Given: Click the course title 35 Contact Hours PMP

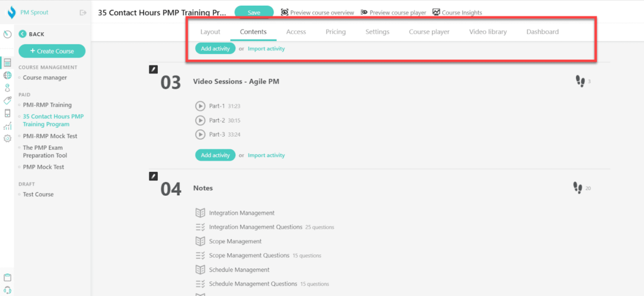Looking at the screenshot, I should click(x=162, y=13).
